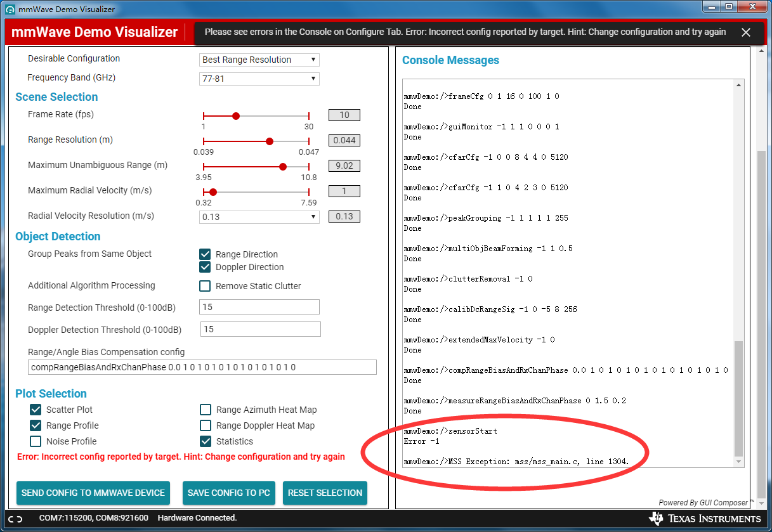772x532 pixels.
Task: Click the mmWave Demo Visualizer logo icon
Action: point(9,9)
